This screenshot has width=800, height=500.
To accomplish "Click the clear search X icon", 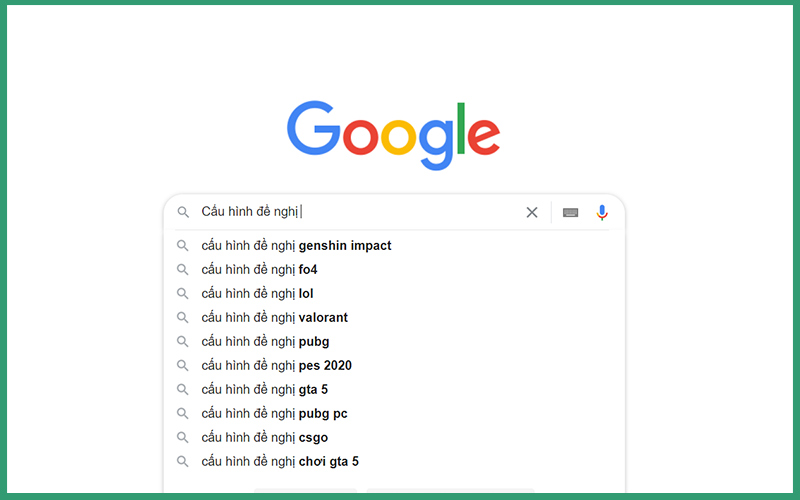I will coord(532,212).
